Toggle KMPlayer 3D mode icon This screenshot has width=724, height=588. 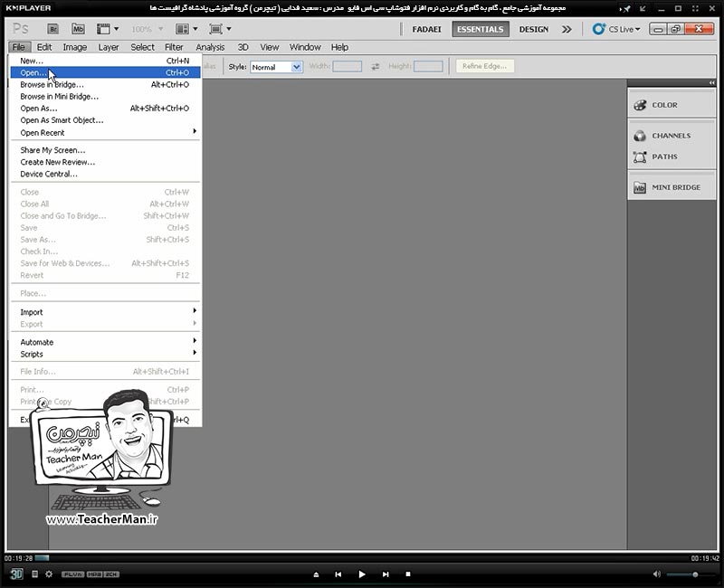(x=16, y=574)
